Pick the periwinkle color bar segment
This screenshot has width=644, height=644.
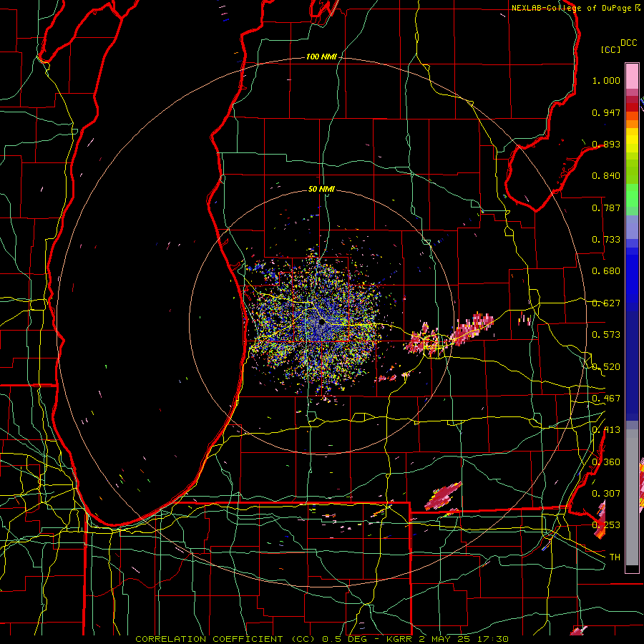point(632,227)
